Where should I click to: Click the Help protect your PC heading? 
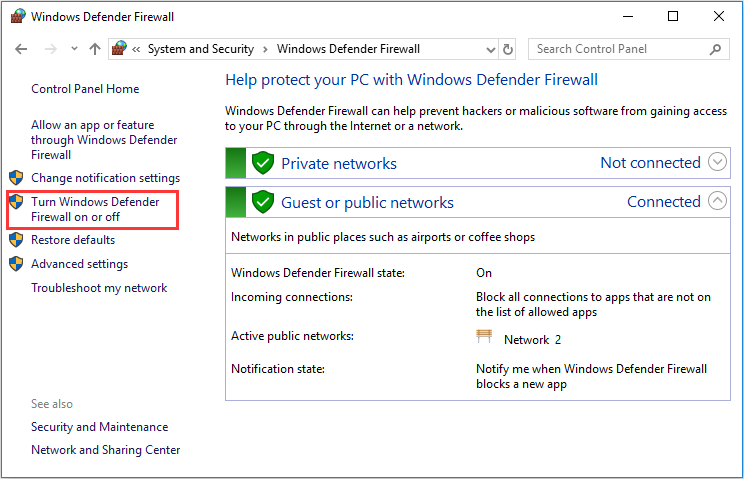[411, 80]
